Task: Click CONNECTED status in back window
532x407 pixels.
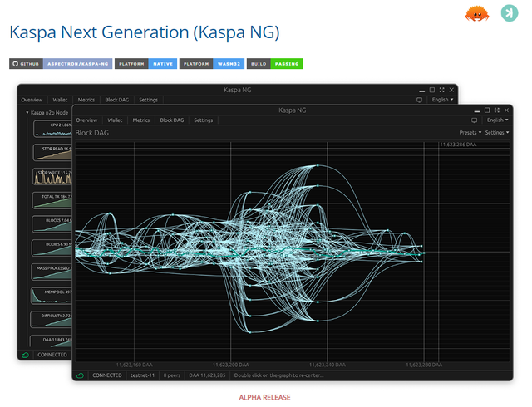Action: pyautogui.click(x=52, y=355)
